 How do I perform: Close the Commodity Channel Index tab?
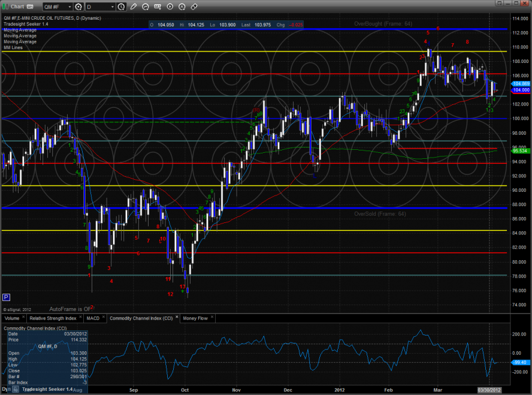tap(176, 318)
